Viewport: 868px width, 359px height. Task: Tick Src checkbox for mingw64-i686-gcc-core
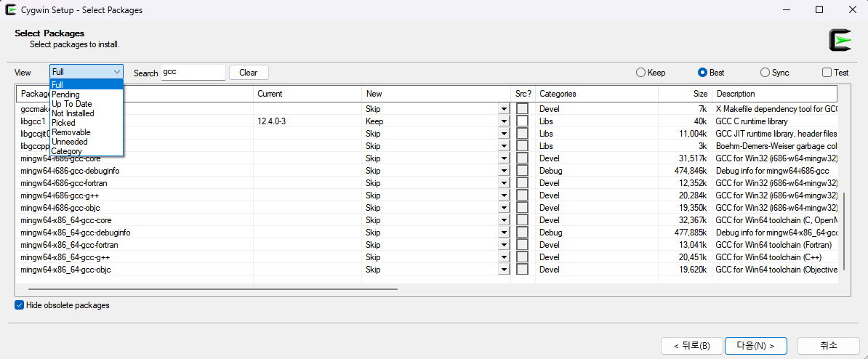(x=522, y=158)
